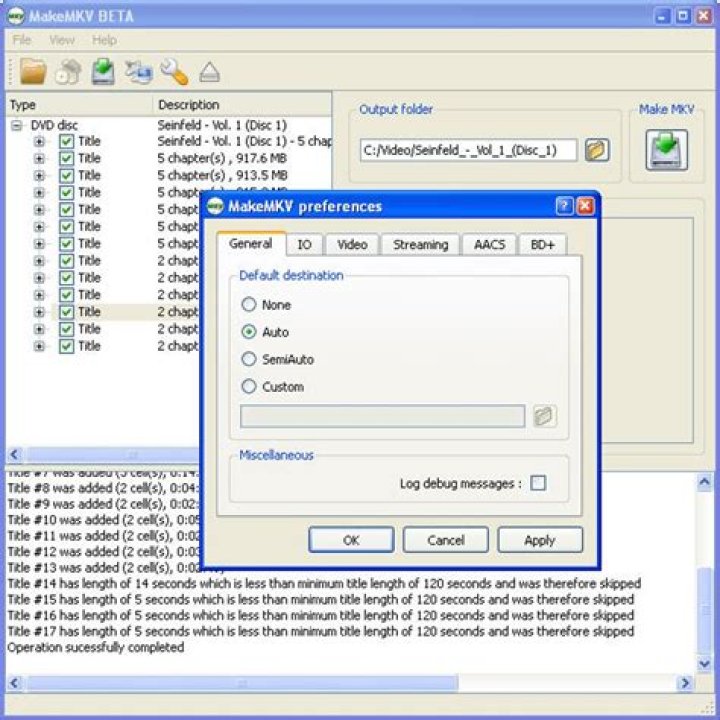Image resolution: width=720 pixels, height=720 pixels.
Task: Open the View menu
Action: (62, 40)
